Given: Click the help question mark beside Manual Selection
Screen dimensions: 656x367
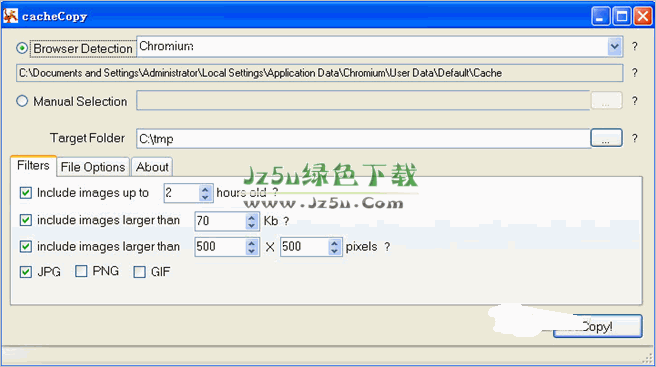Looking at the screenshot, I should 635,101.
